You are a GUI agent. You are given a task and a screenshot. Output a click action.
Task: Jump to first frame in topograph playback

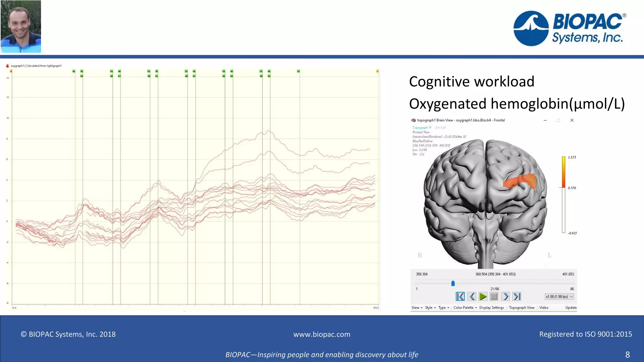tap(460, 296)
